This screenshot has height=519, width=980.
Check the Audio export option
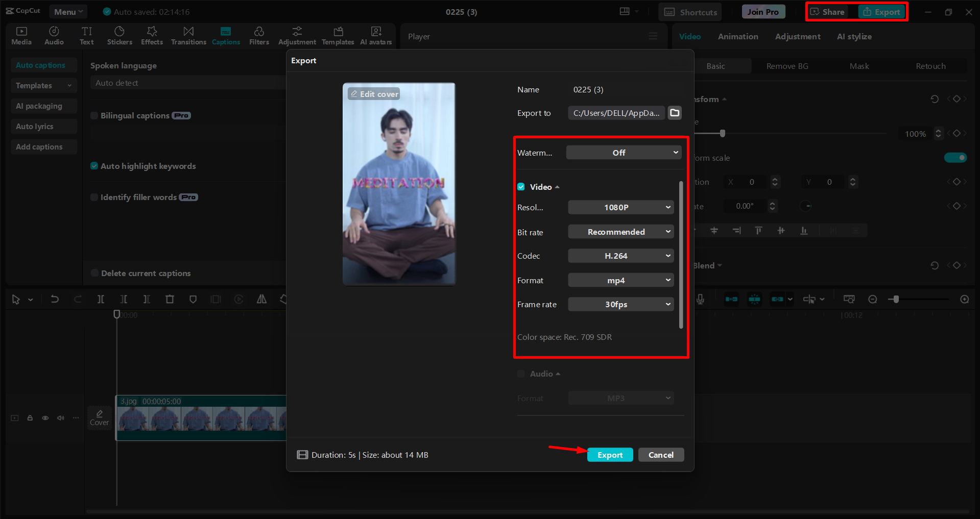(520, 374)
